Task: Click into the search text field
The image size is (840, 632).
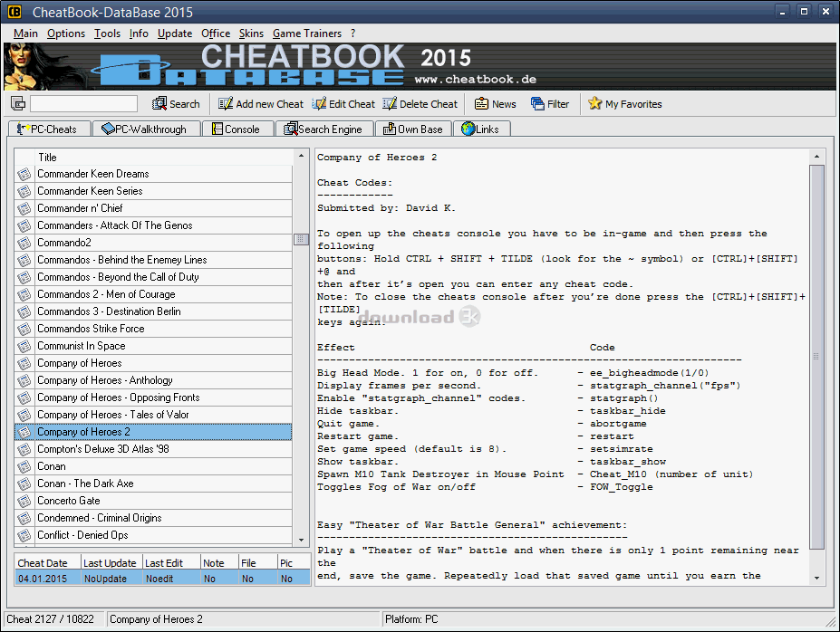Action: pos(83,103)
